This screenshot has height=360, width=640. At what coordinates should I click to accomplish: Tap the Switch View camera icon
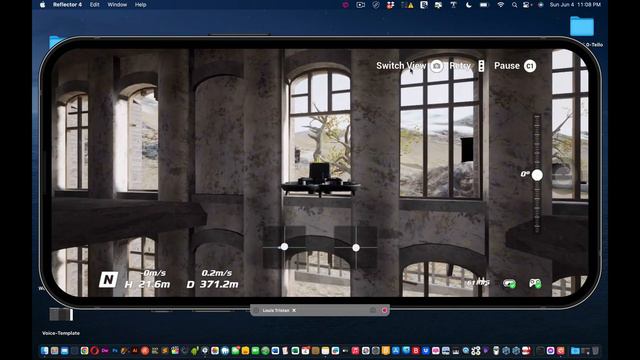pos(437,66)
